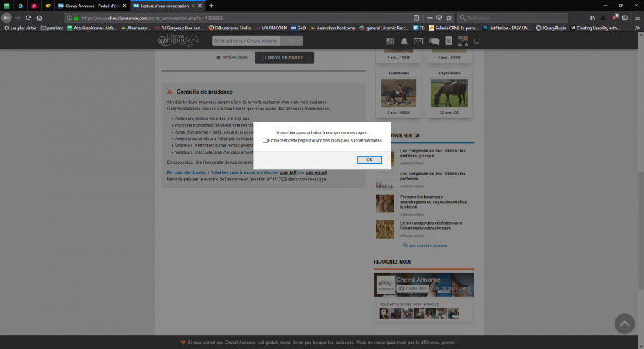The width and height of the screenshot is (644, 349).
Task: Open the messages envelope icon
Action: [419, 41]
